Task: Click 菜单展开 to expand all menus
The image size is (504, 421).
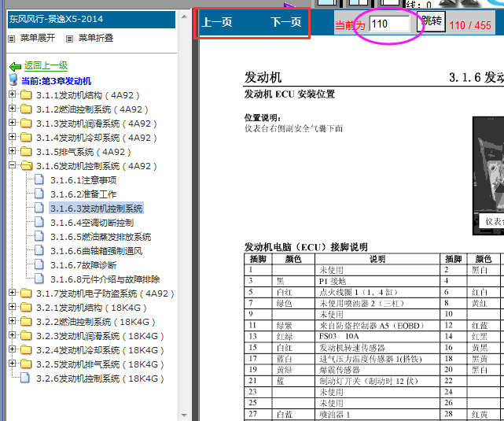Action: (38, 38)
